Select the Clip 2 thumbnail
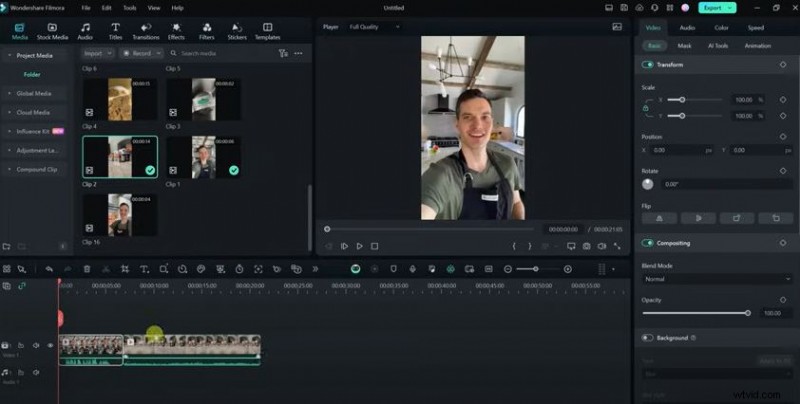800x404 pixels. (120, 157)
